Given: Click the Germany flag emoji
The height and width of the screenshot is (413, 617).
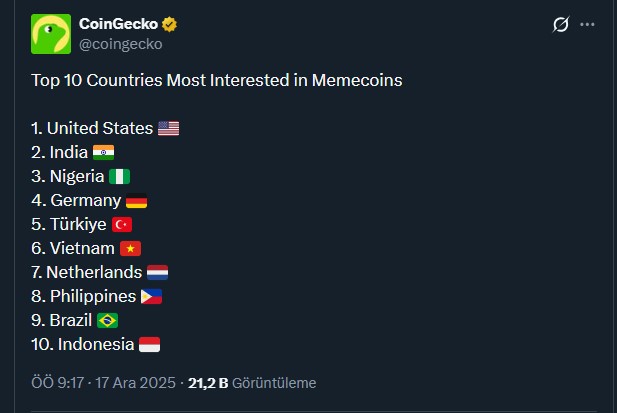Looking at the screenshot, I should click(x=137, y=200).
